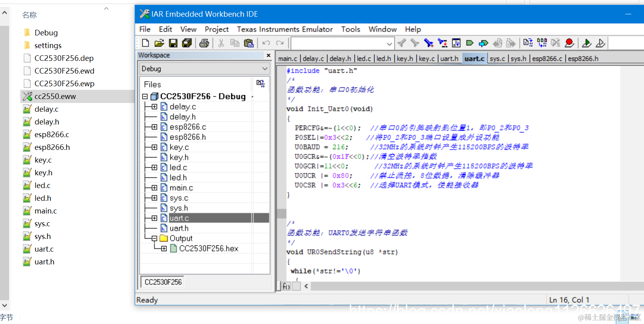Open the Debug configuration dropdown
Viewport: 644px width, 324px height.
[x=265, y=69]
